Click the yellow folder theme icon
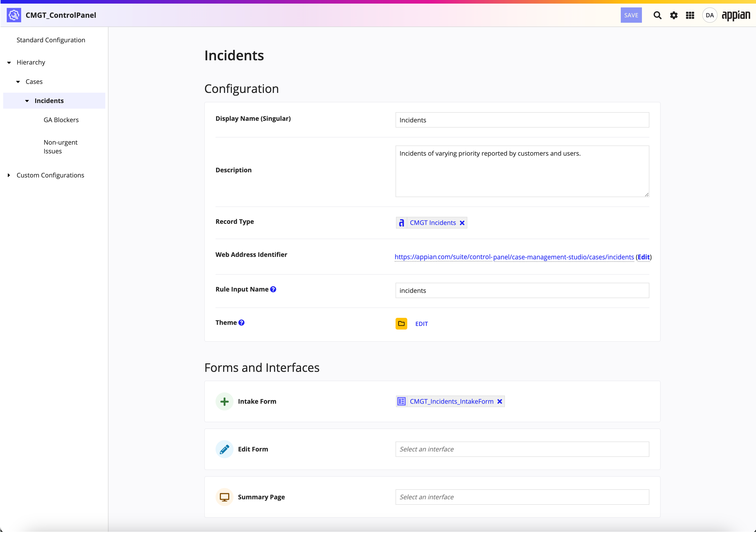The width and height of the screenshot is (756, 534). pos(401,324)
